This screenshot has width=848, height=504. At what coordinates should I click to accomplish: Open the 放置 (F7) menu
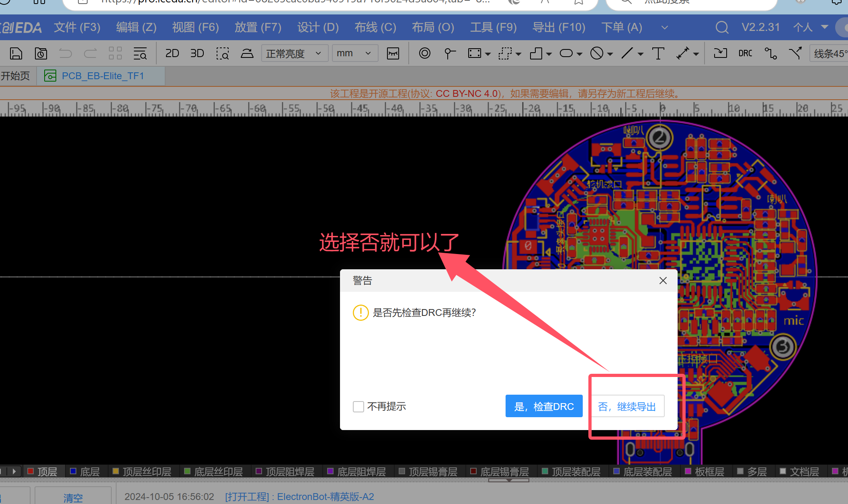pyautogui.click(x=258, y=27)
